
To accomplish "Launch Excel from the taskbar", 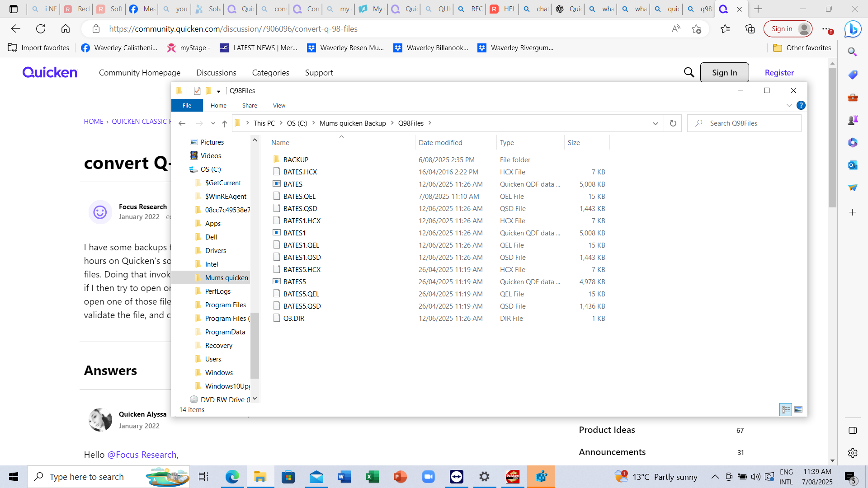I will pos(372,477).
